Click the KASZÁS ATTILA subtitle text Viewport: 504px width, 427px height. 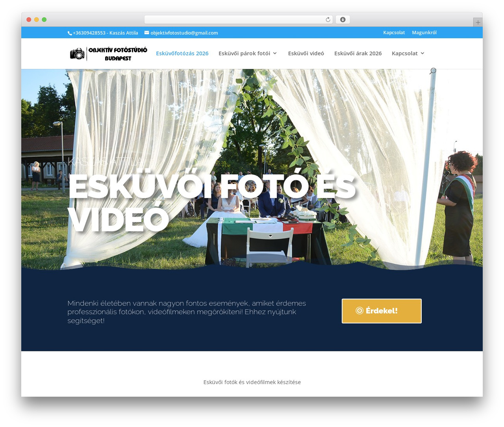point(106,161)
